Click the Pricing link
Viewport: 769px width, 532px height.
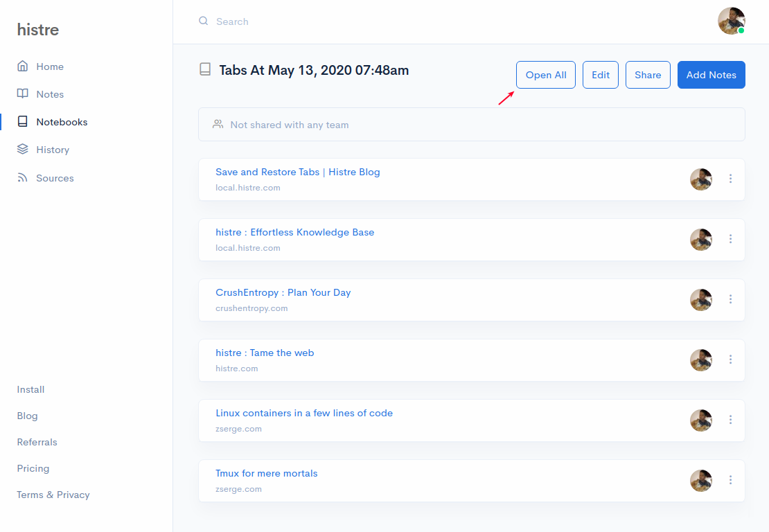[x=33, y=468]
